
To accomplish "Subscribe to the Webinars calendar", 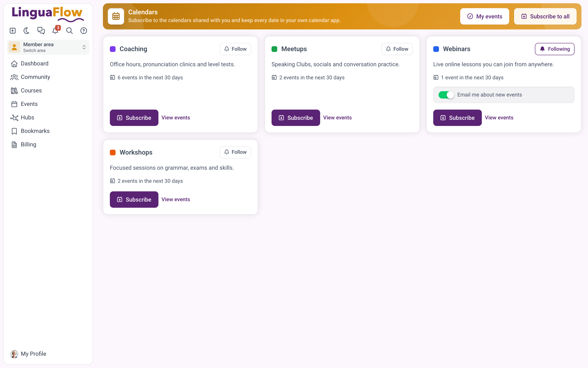I will (457, 118).
